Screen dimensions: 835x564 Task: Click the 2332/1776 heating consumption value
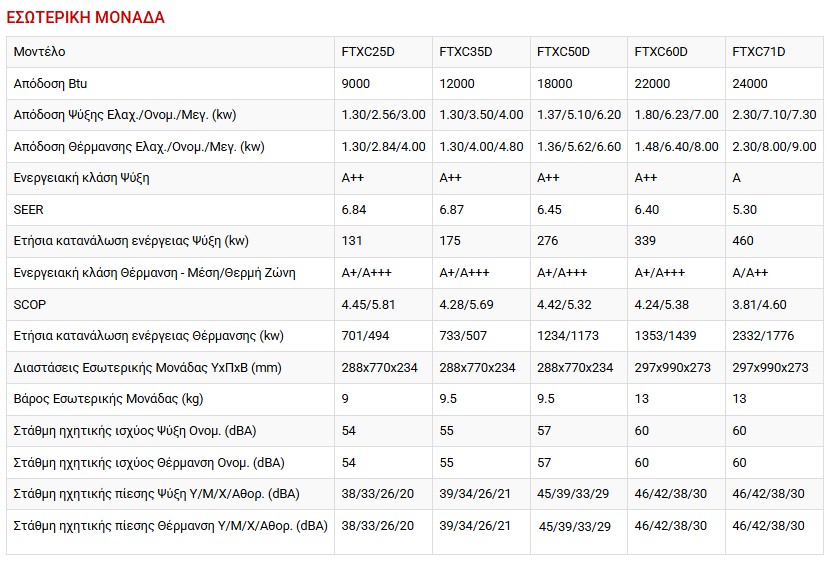tap(765, 336)
